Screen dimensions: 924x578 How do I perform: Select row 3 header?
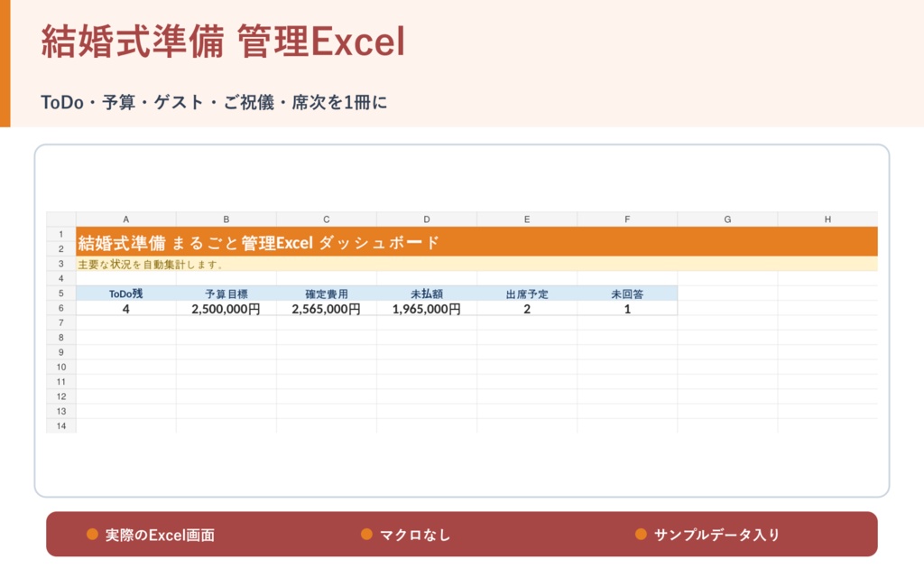(x=61, y=264)
